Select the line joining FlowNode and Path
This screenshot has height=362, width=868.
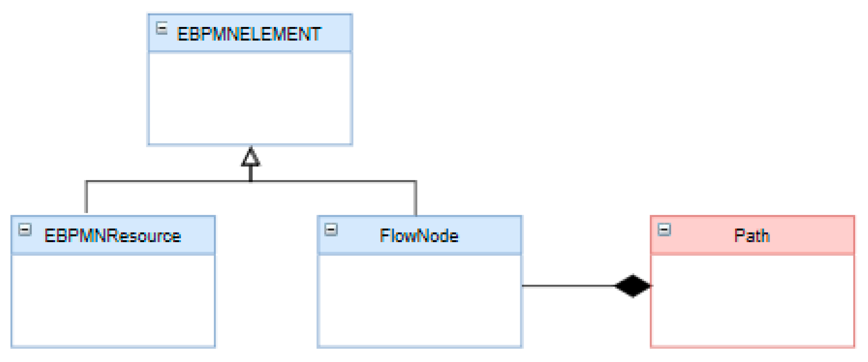coord(568,286)
